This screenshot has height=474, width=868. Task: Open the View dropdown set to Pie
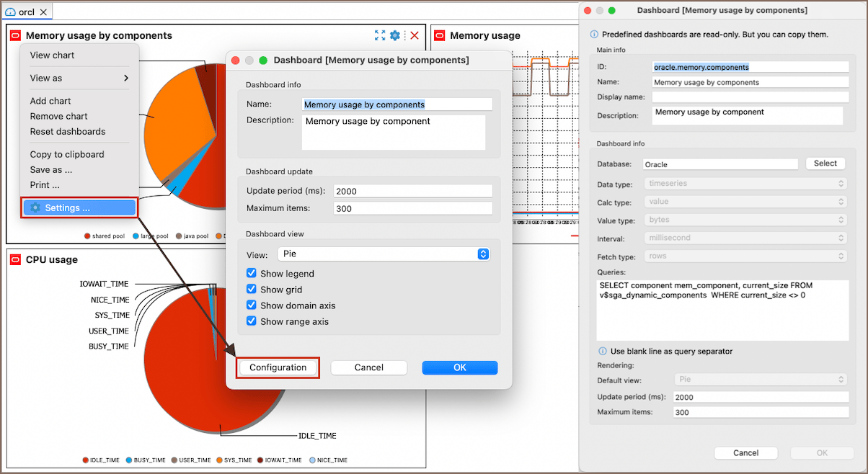pos(384,254)
